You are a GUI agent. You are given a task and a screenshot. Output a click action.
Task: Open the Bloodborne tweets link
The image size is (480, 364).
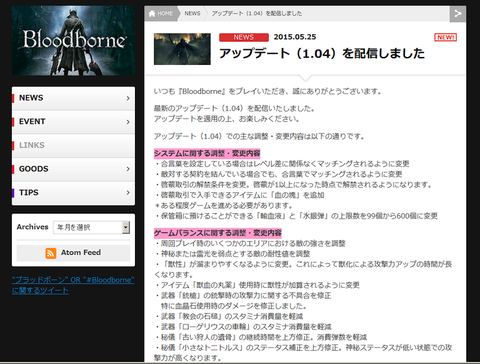(x=73, y=285)
